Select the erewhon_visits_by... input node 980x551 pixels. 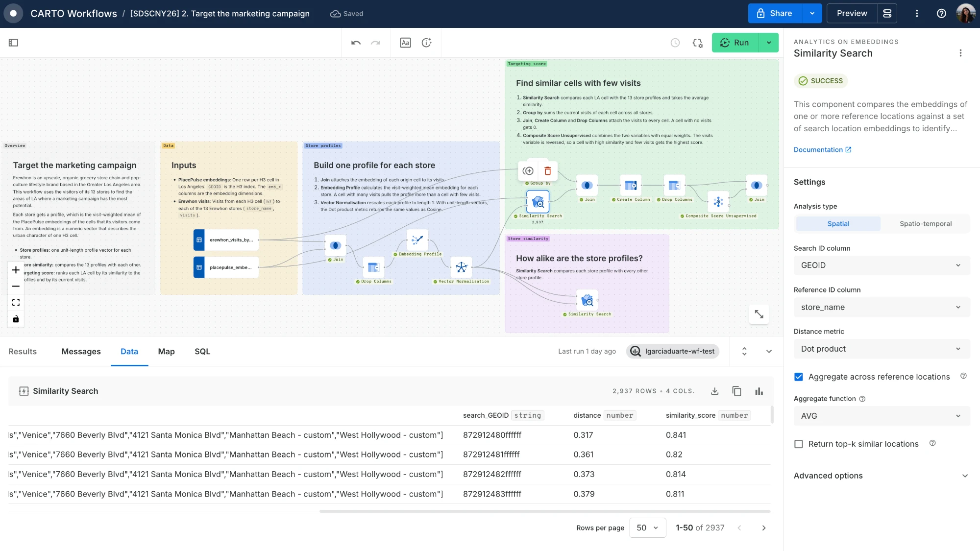coord(226,240)
